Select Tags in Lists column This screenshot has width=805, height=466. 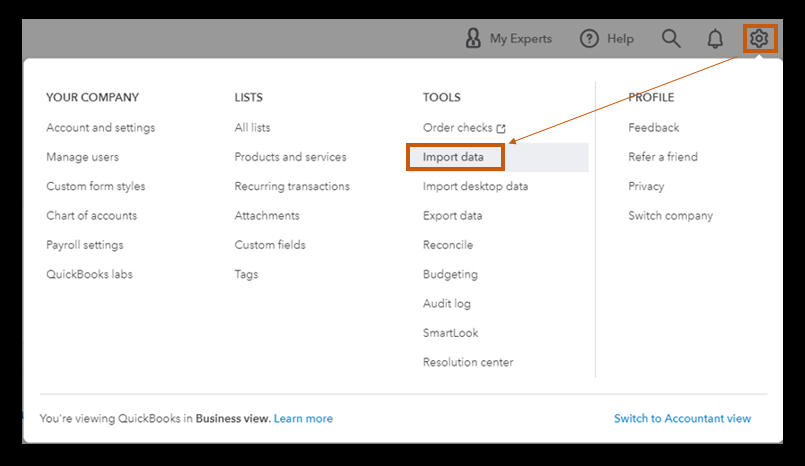click(246, 274)
